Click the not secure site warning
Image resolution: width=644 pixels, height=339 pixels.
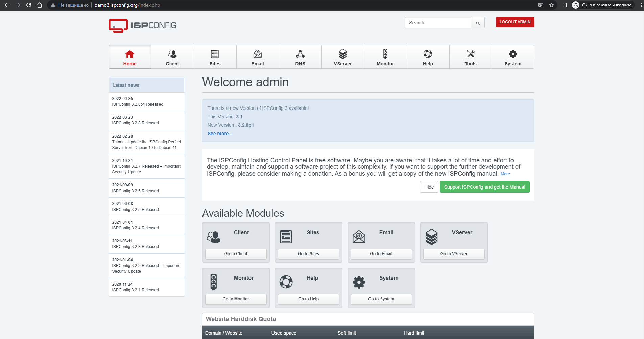[69, 5]
